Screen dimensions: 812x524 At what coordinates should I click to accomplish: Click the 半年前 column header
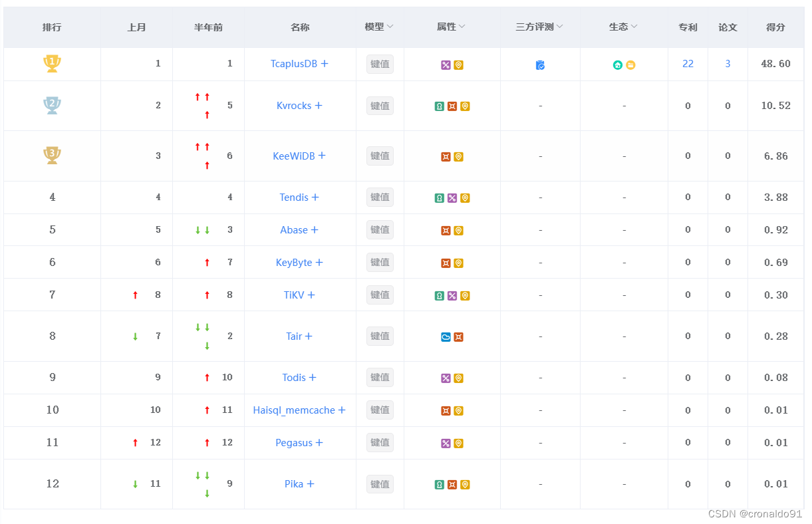click(208, 27)
